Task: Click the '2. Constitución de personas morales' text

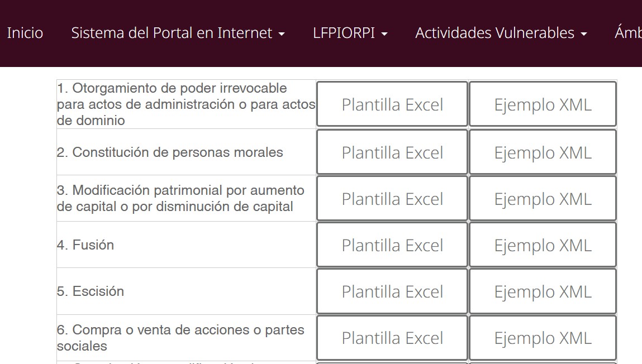Action: (x=170, y=152)
